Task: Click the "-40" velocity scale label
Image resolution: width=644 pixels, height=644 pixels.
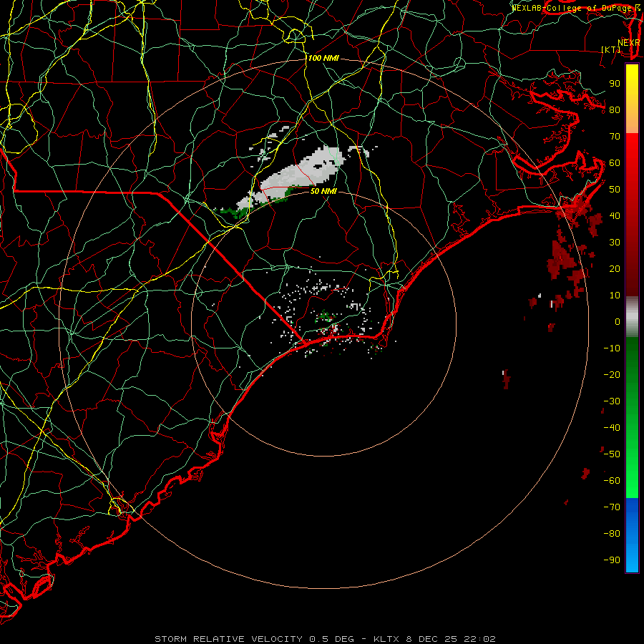Action: 612,428
